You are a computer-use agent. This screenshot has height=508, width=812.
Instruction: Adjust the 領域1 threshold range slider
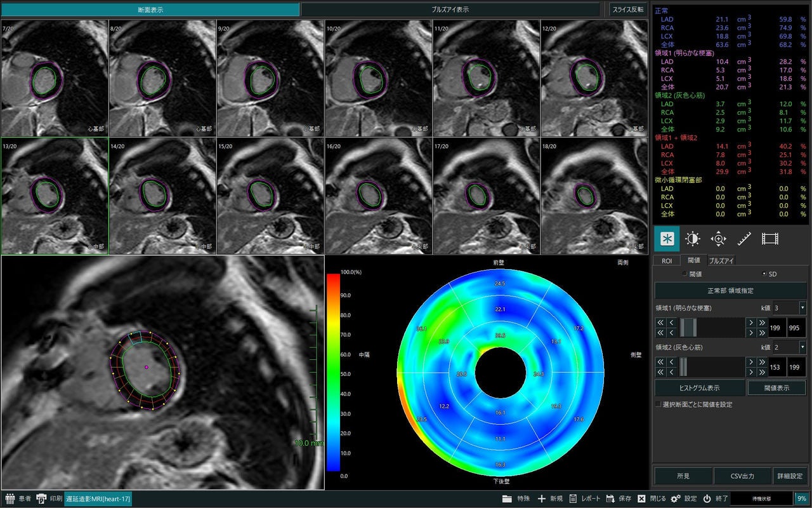pos(710,328)
